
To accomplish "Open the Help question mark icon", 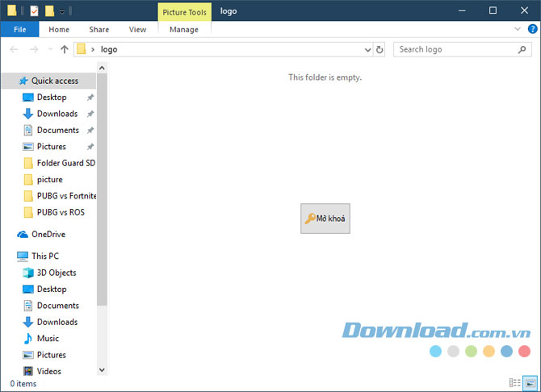I will pyautogui.click(x=532, y=29).
